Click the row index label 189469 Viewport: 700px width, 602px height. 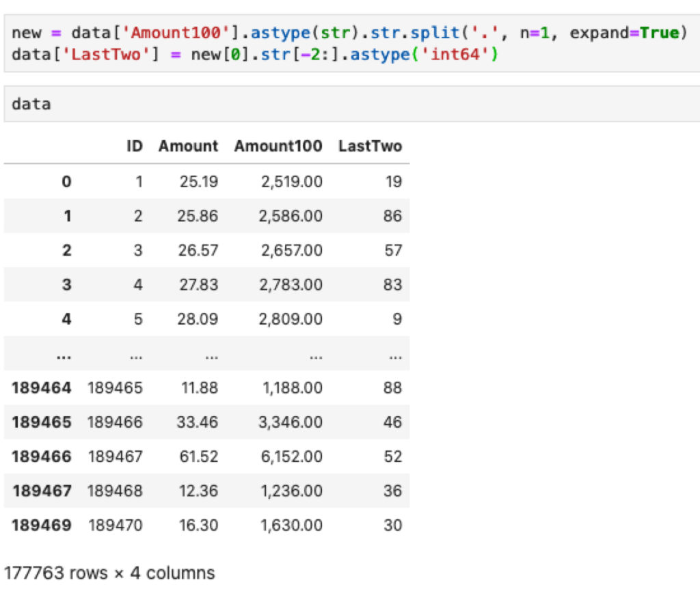point(42,525)
